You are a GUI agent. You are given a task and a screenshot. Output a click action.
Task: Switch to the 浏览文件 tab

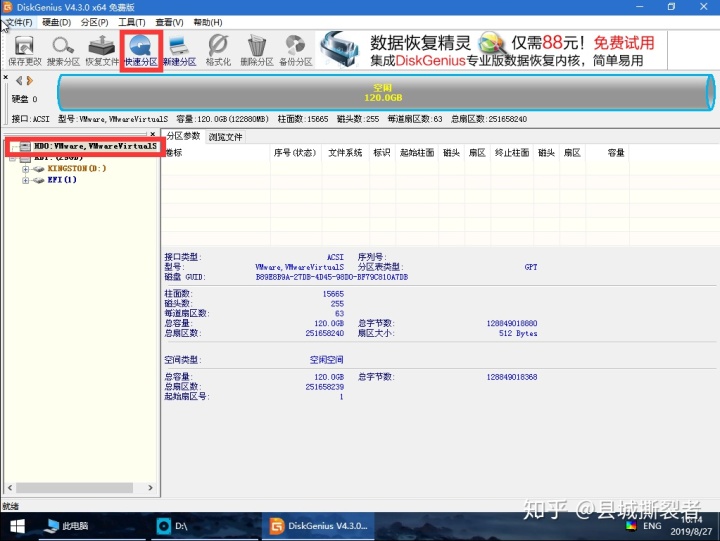pyautogui.click(x=225, y=137)
